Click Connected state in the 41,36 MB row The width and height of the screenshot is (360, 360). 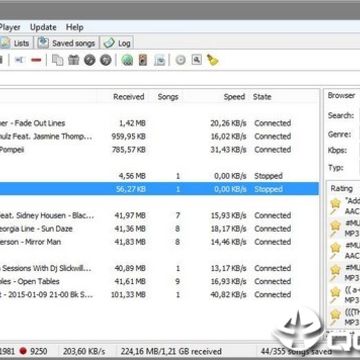[273, 229]
